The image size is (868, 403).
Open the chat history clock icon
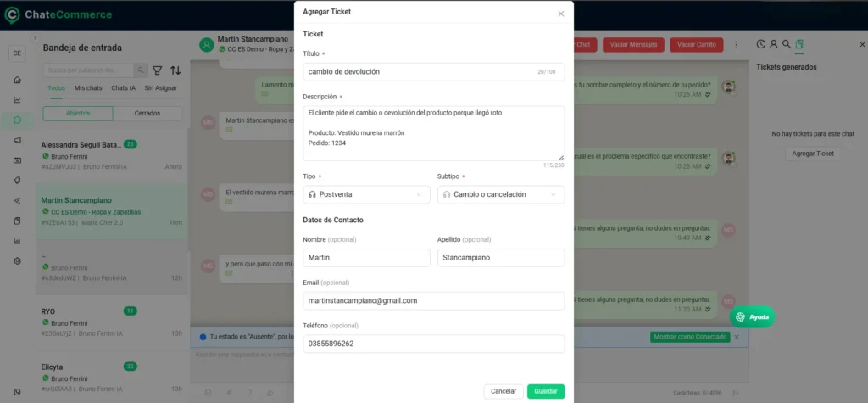click(x=761, y=44)
